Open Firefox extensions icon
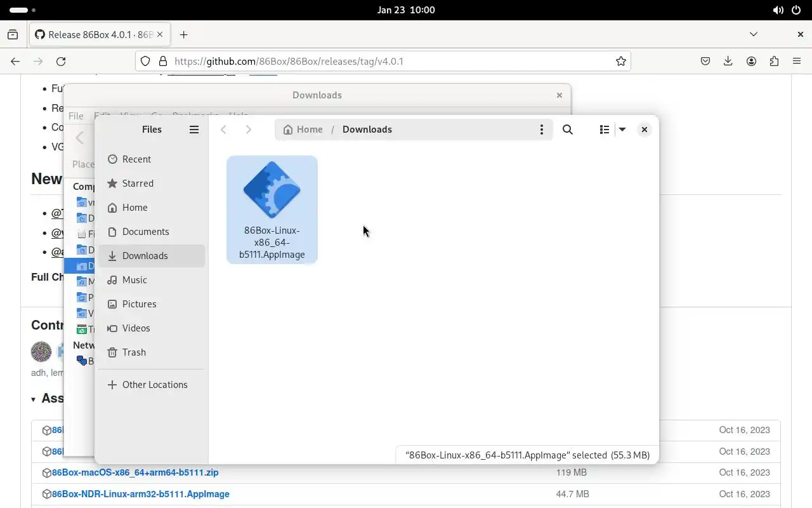The height and width of the screenshot is (508, 812). click(x=774, y=62)
